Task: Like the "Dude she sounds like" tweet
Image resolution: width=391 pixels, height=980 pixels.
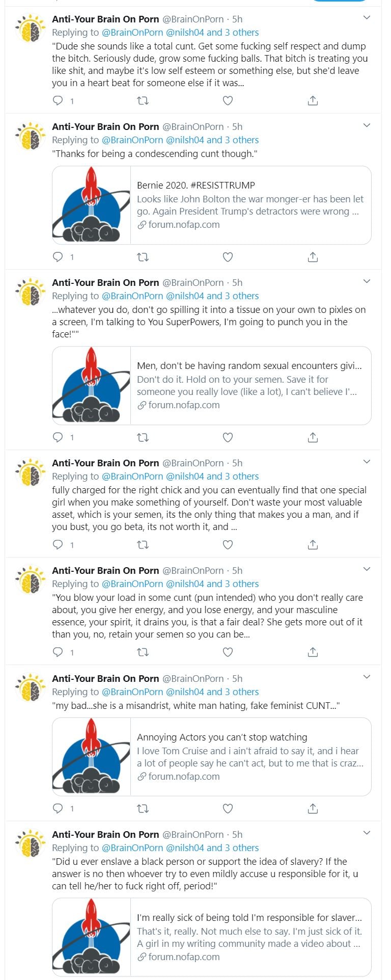Action: pyautogui.click(x=228, y=101)
